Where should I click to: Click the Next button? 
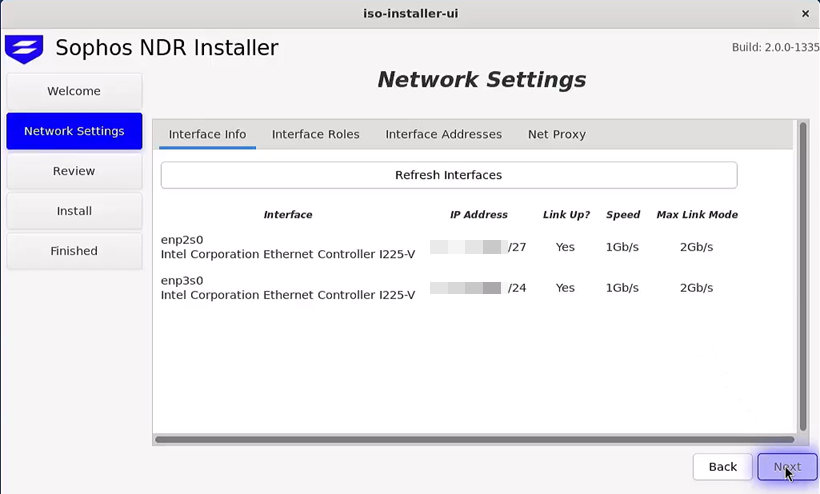coord(787,467)
